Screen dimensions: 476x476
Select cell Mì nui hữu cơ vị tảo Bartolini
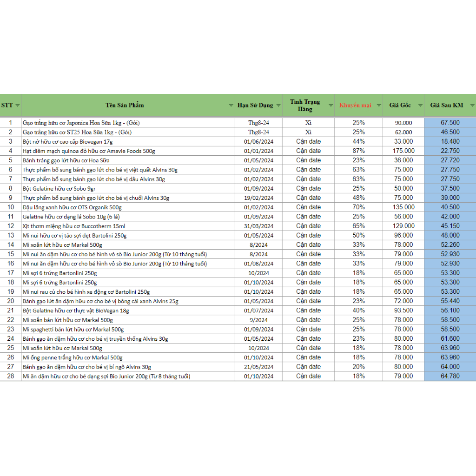(128, 236)
